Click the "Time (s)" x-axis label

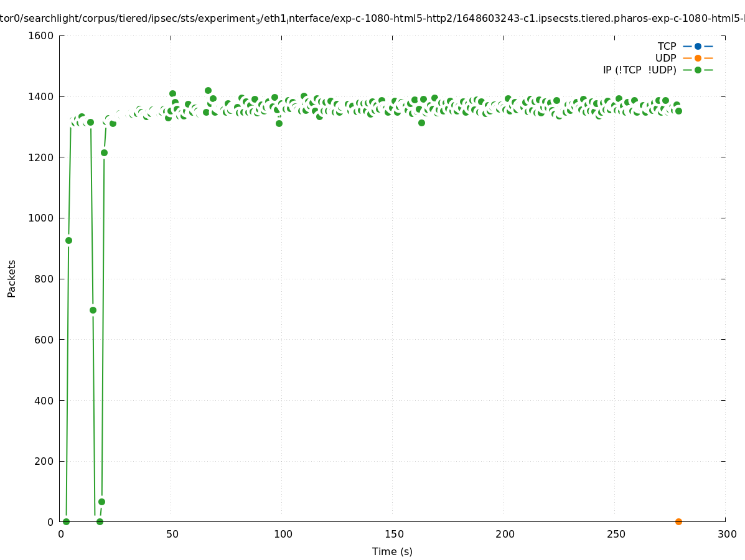392,551
